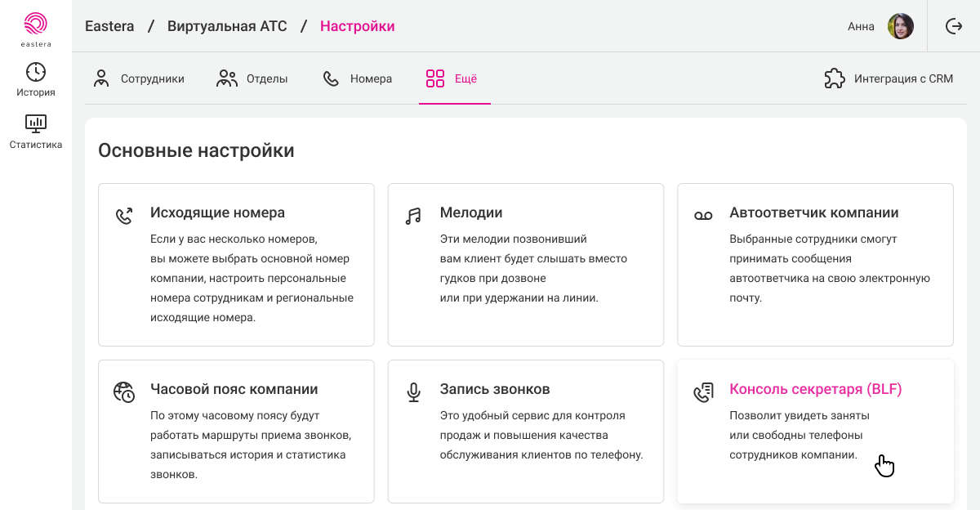Image resolution: width=980 pixels, height=510 pixels.
Task: Click the phone icon on Исходящие номера card
Action: tap(124, 216)
